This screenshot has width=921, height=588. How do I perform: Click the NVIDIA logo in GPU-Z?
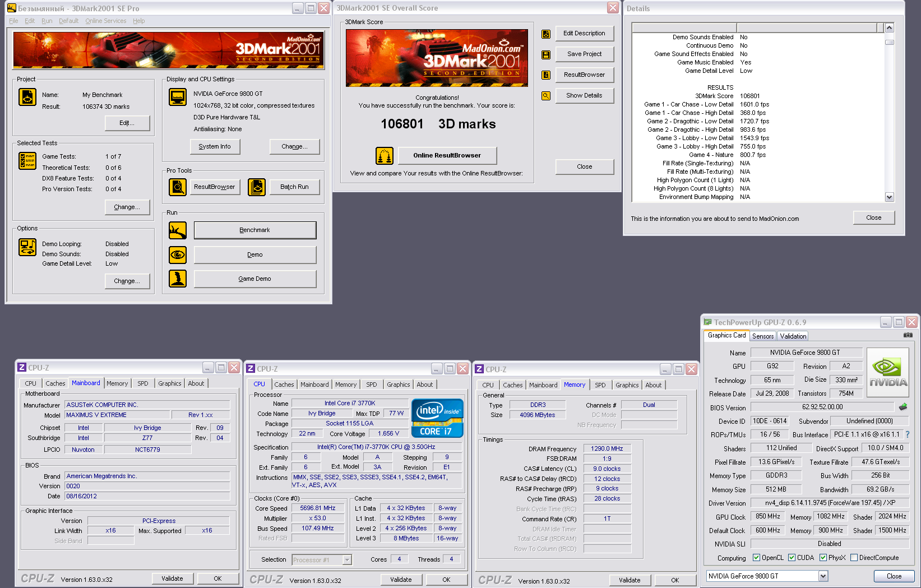pyautogui.click(x=888, y=373)
